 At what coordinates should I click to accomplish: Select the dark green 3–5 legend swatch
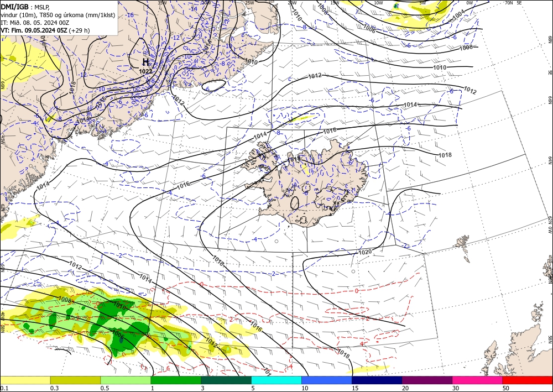[226, 380]
